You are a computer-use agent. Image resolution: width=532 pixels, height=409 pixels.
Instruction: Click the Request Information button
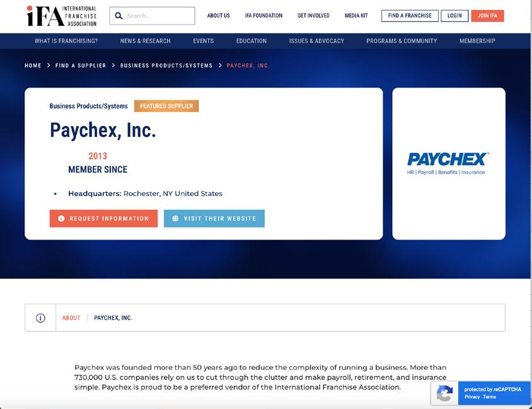point(103,219)
